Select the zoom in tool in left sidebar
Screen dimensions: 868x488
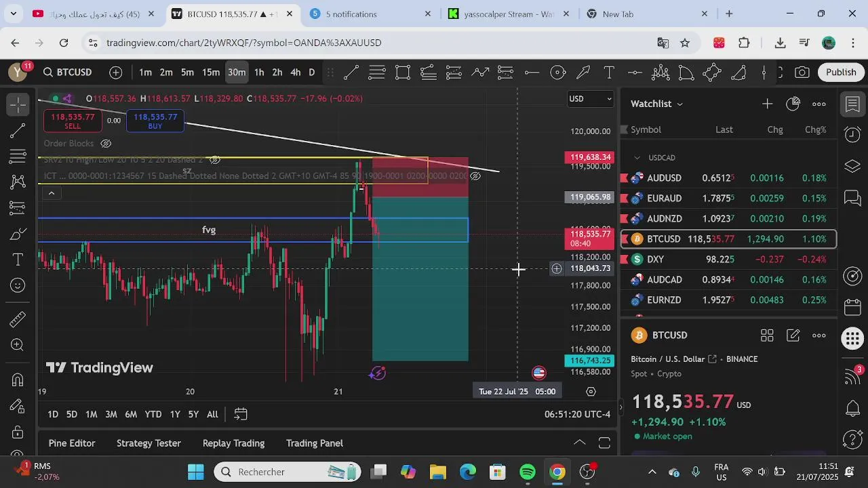pos(18,345)
